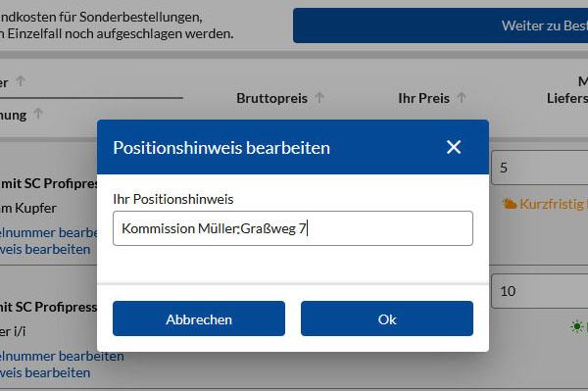588x391 pixels.
Task: Select the quantity field showing 10
Action: tap(539, 291)
